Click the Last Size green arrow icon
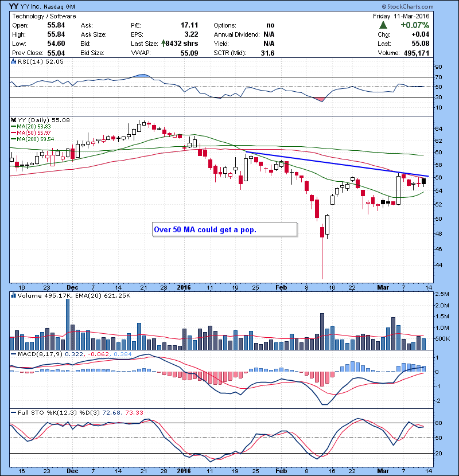The width and height of the screenshot is (459, 476). pyautogui.click(x=163, y=44)
